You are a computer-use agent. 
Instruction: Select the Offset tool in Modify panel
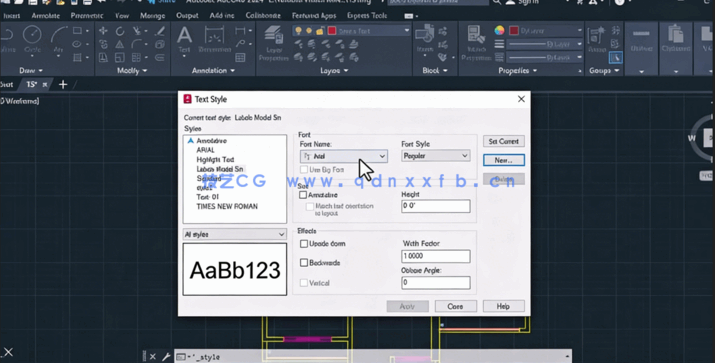pyautogui.click(x=160, y=57)
